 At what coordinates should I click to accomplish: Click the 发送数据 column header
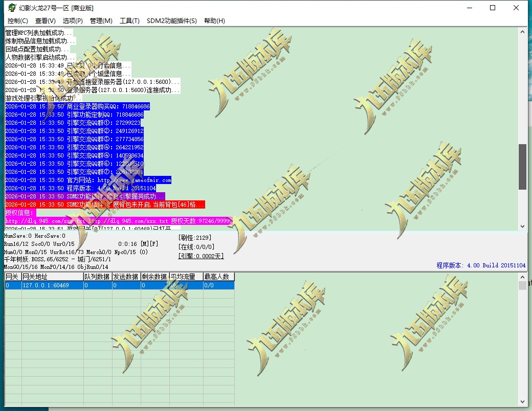126,277
